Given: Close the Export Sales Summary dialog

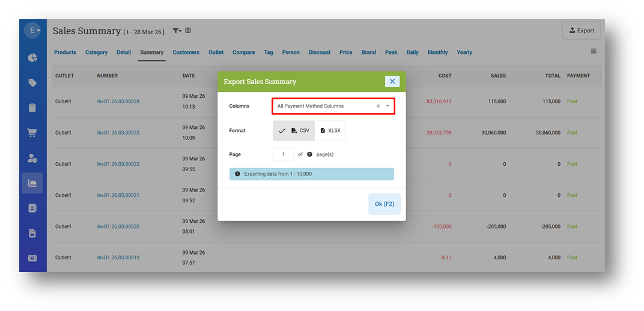Looking at the screenshot, I should [392, 81].
